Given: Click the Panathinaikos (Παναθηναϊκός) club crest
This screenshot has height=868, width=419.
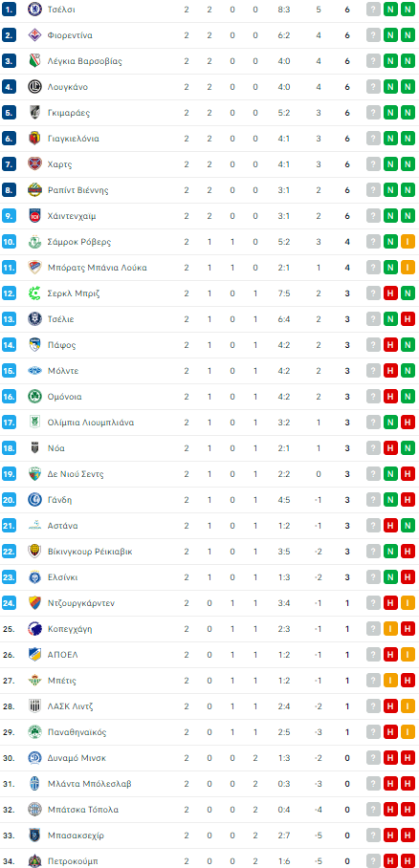Looking at the screenshot, I should 34,732.
